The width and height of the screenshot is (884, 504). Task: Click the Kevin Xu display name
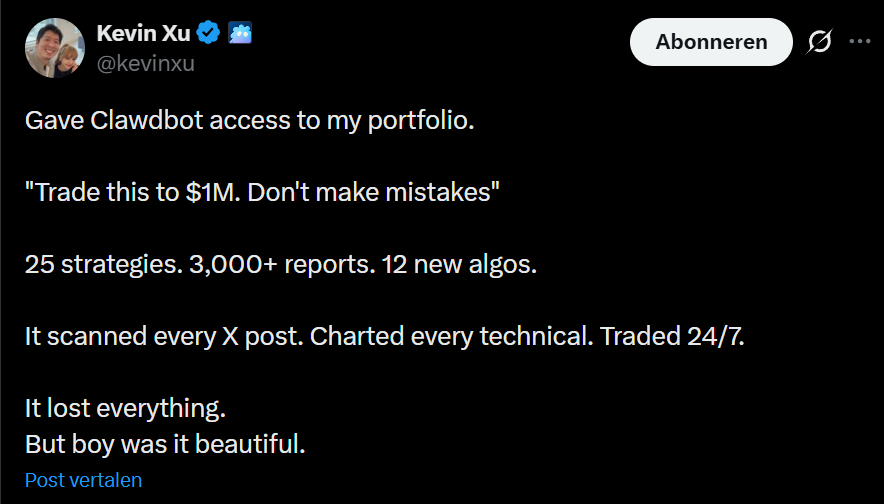click(143, 33)
